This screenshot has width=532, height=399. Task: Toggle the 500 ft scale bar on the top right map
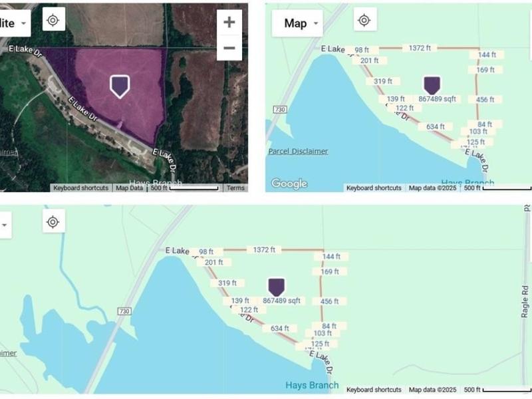pyautogui.click(x=496, y=188)
